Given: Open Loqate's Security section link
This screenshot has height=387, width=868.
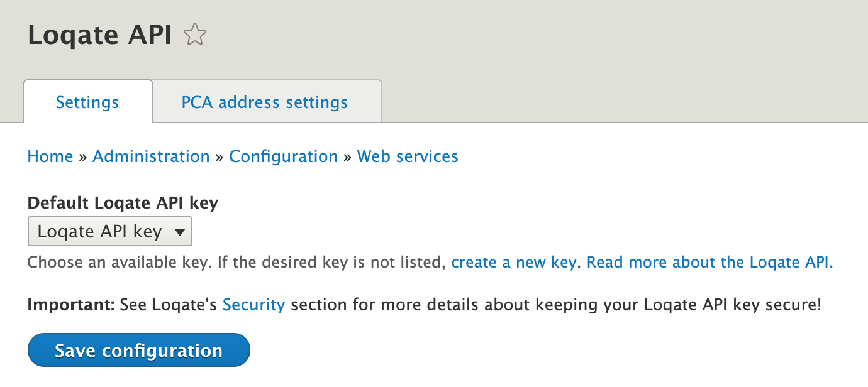Looking at the screenshot, I should click(253, 305).
